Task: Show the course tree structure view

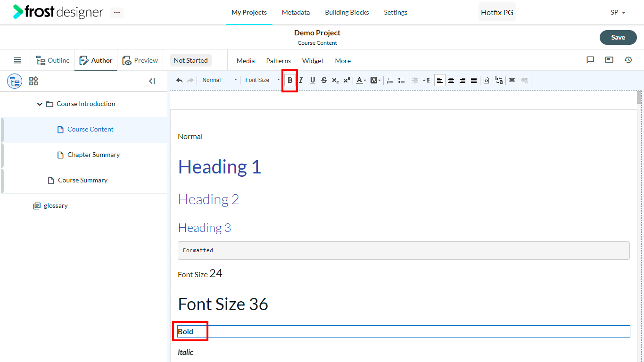Action: [x=15, y=81]
